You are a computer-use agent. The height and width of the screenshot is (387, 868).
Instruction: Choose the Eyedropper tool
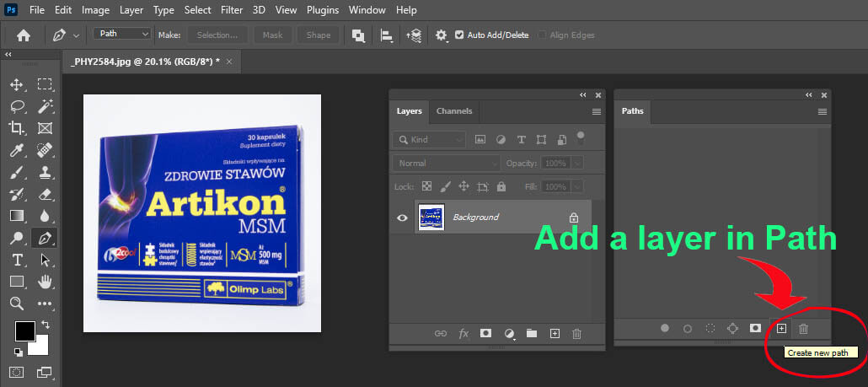point(17,151)
